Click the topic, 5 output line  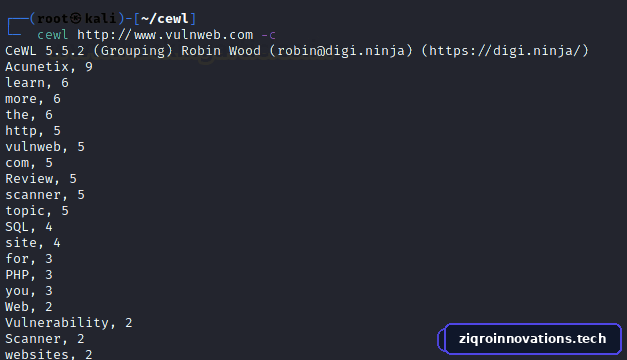point(37,211)
